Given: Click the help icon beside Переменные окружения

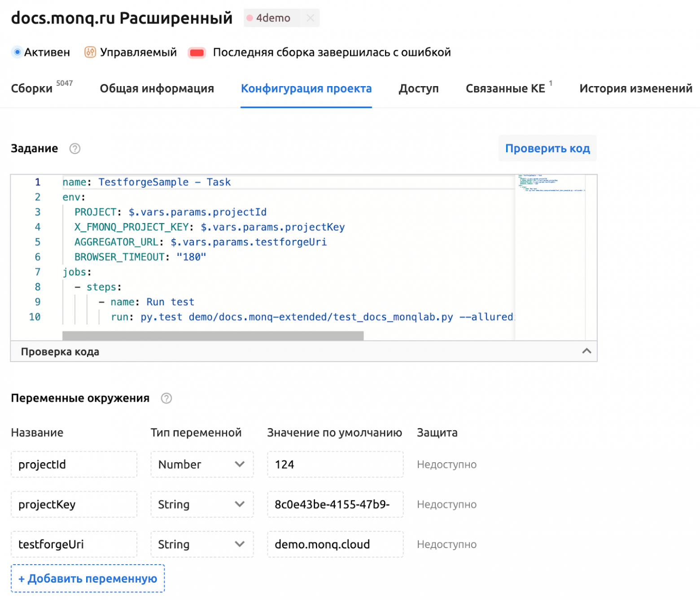Looking at the screenshot, I should 166,399.
